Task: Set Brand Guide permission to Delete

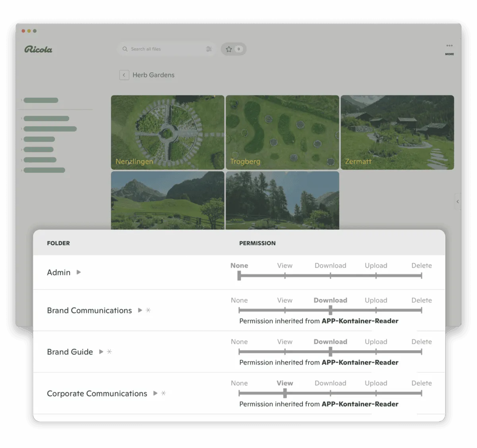Action: tap(421, 341)
